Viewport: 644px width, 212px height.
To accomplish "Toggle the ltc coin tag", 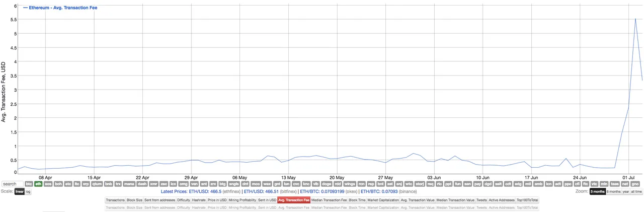I will (x=77, y=184).
